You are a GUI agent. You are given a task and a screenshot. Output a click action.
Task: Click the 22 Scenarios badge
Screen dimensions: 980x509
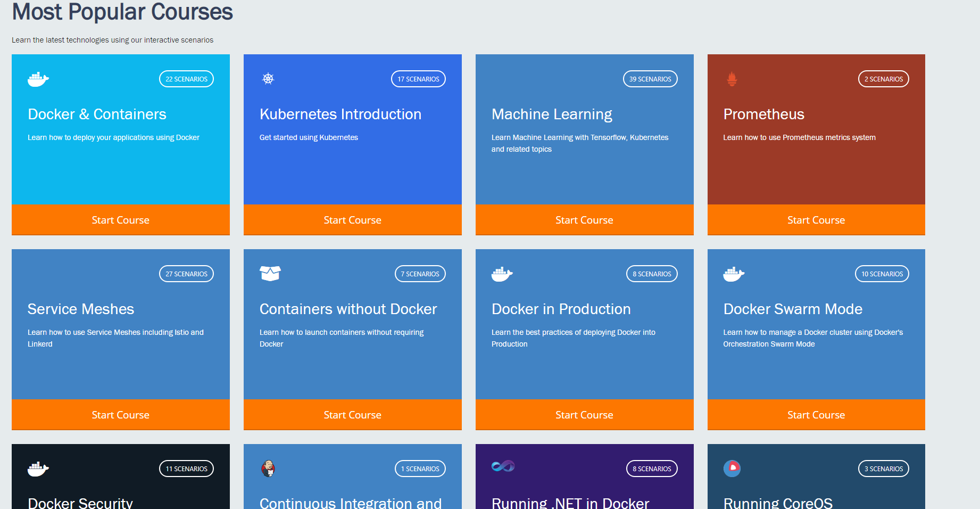click(186, 79)
